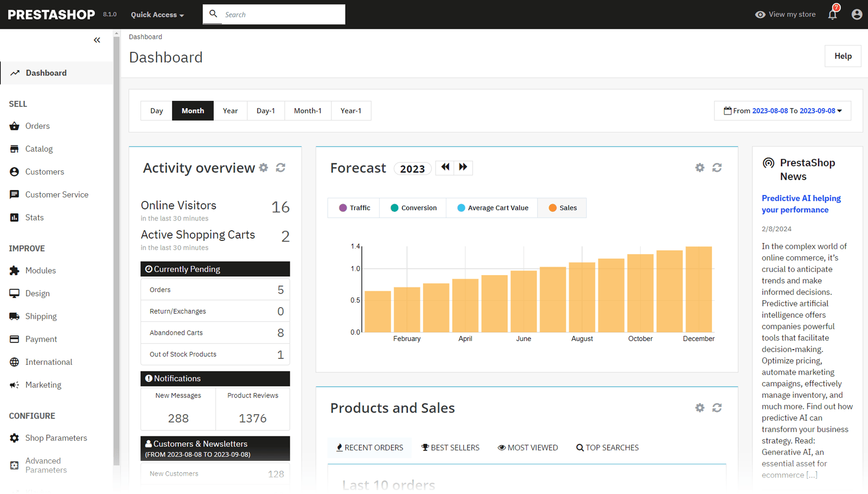Switch to the Year tab
868x494 pixels.
coord(230,110)
